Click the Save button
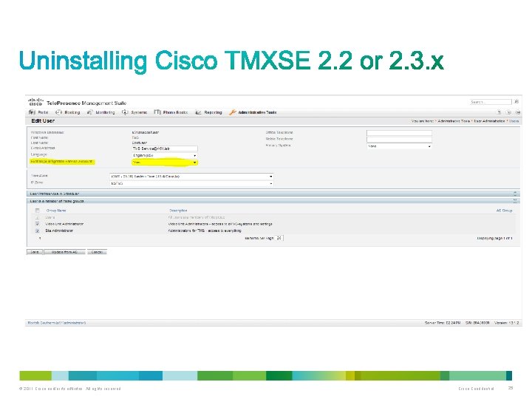 click(35, 252)
